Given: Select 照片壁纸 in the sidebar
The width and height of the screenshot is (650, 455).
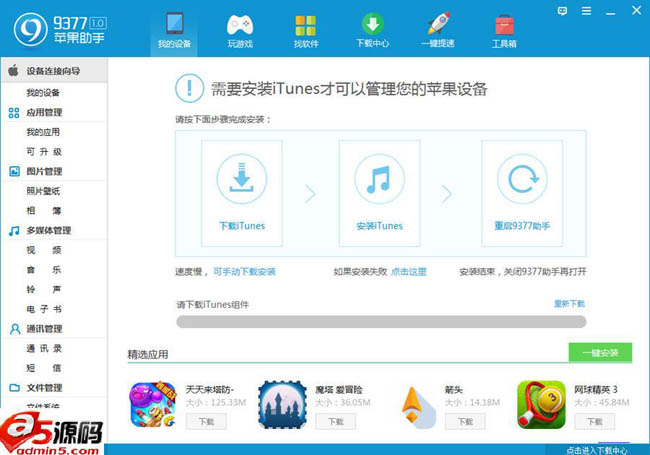Looking at the screenshot, I should click(x=43, y=191).
